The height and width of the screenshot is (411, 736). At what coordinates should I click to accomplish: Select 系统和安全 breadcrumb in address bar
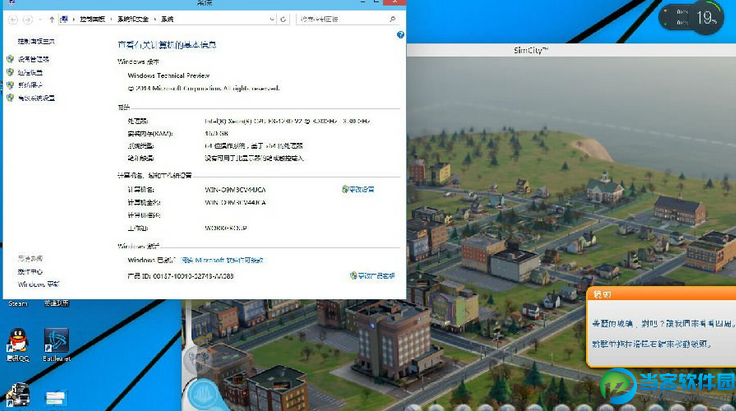click(133, 19)
